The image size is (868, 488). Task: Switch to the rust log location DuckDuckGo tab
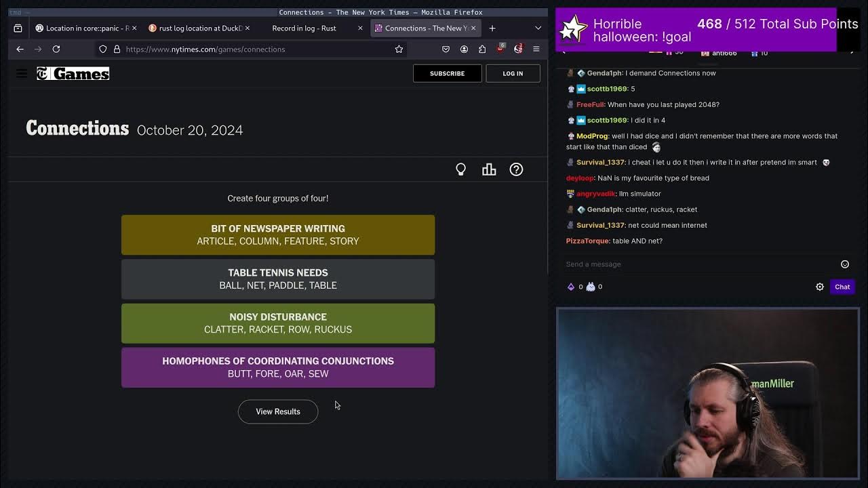pyautogui.click(x=199, y=28)
